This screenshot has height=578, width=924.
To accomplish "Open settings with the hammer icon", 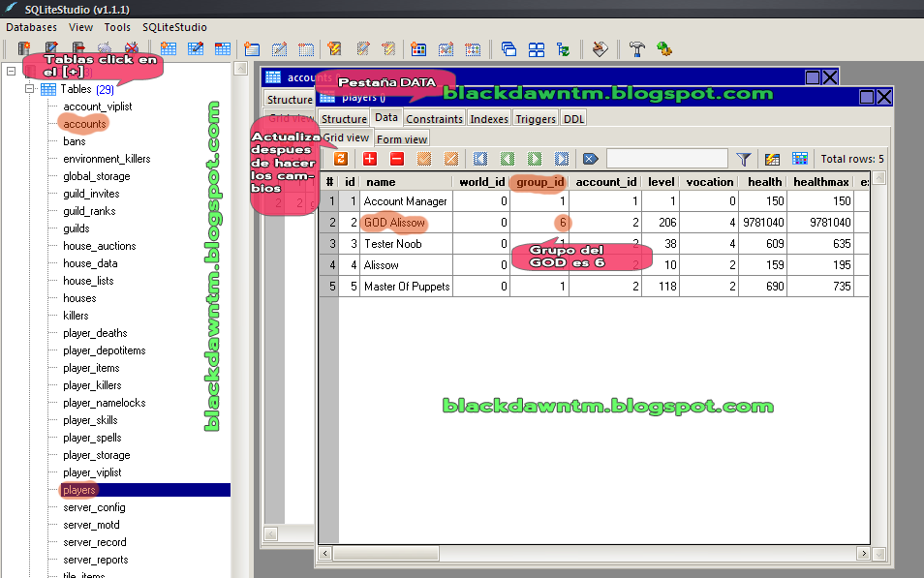I will pos(636,49).
